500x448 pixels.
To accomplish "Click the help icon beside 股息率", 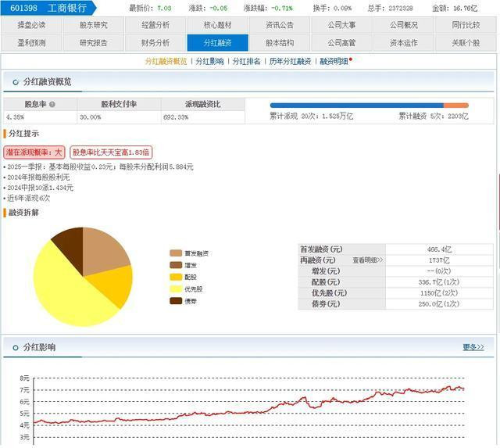I will 52,104.
